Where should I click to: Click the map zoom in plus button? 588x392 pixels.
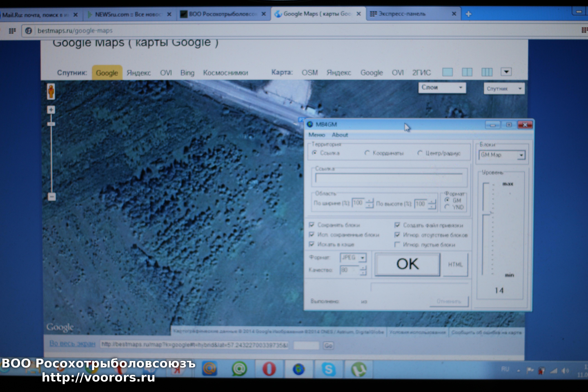[x=51, y=110]
